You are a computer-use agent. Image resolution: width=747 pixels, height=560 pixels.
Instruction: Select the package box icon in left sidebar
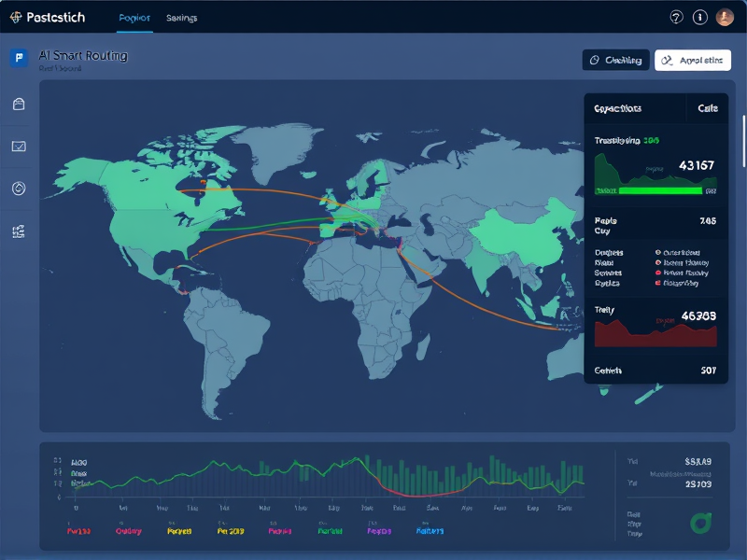tap(19, 105)
